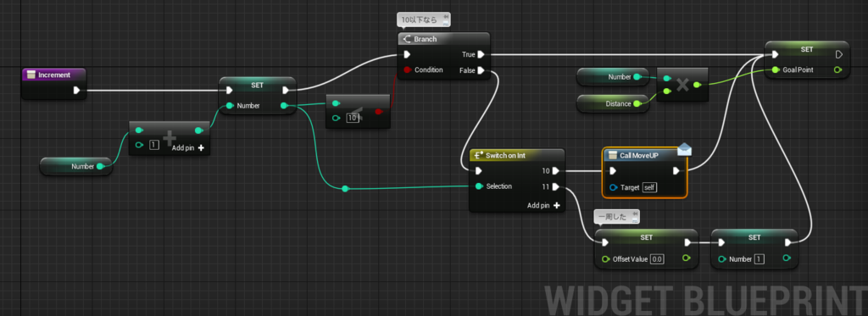Click the Number getter output pin near the Add node

click(100, 166)
